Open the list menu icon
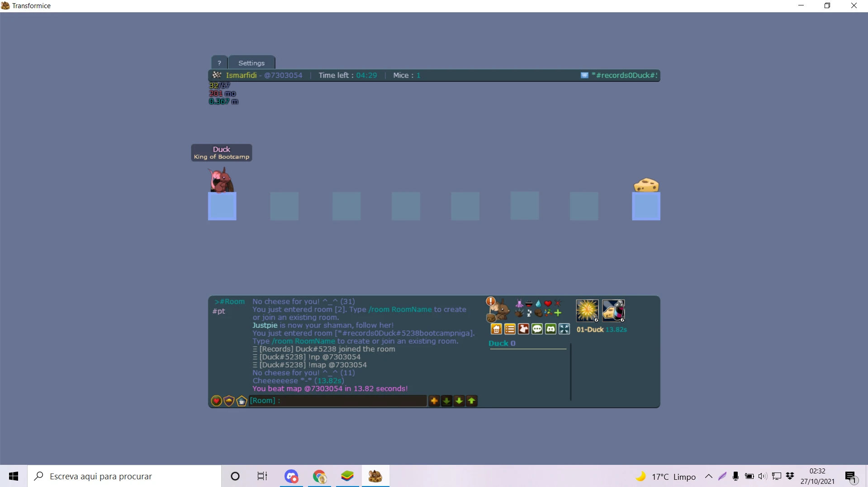Screen dimensions: 868x487 [510, 329]
